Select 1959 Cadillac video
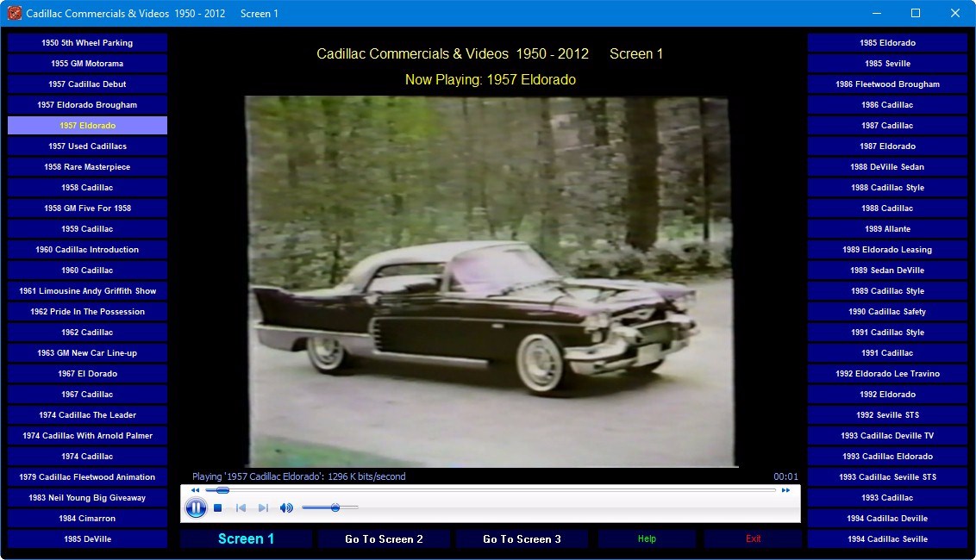Image resolution: width=976 pixels, height=560 pixels. [x=87, y=228]
